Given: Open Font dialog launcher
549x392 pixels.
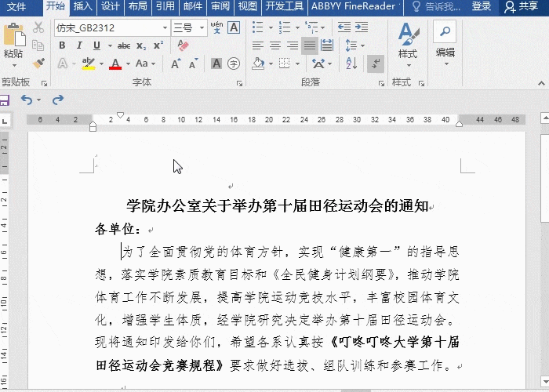Looking at the screenshot, I should click(x=239, y=83).
